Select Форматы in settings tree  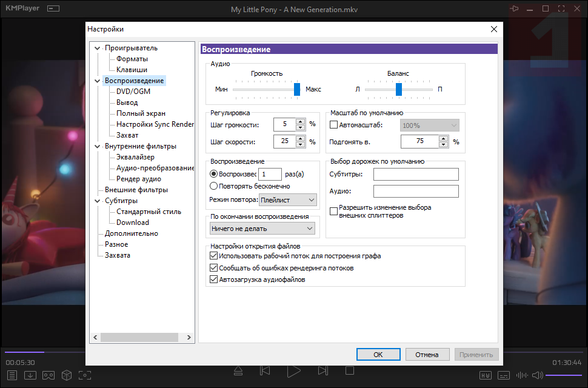click(x=132, y=59)
